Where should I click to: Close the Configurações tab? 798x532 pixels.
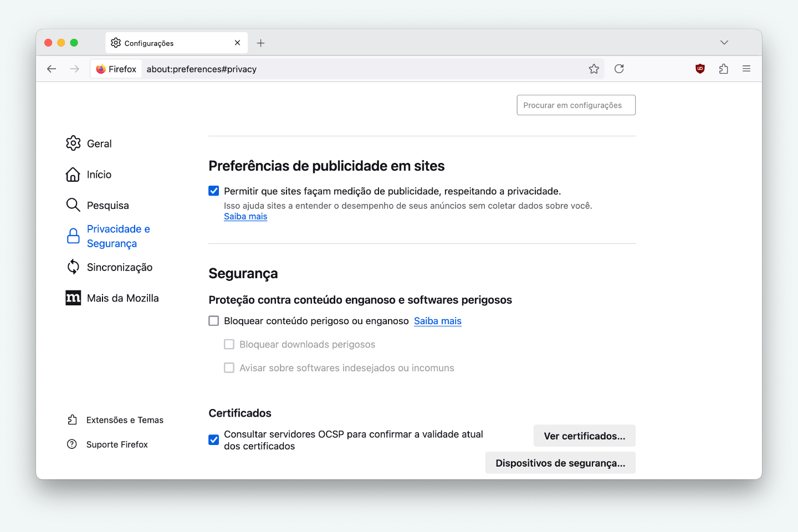coord(237,43)
